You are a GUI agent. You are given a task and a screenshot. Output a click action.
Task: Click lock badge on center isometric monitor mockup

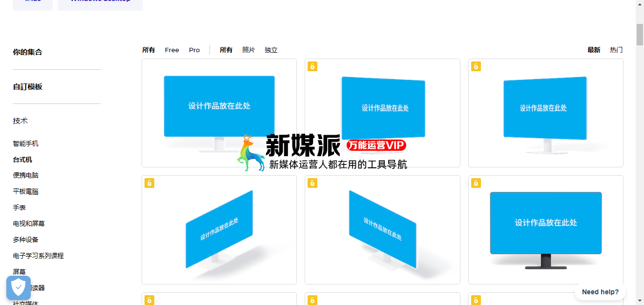point(312,183)
